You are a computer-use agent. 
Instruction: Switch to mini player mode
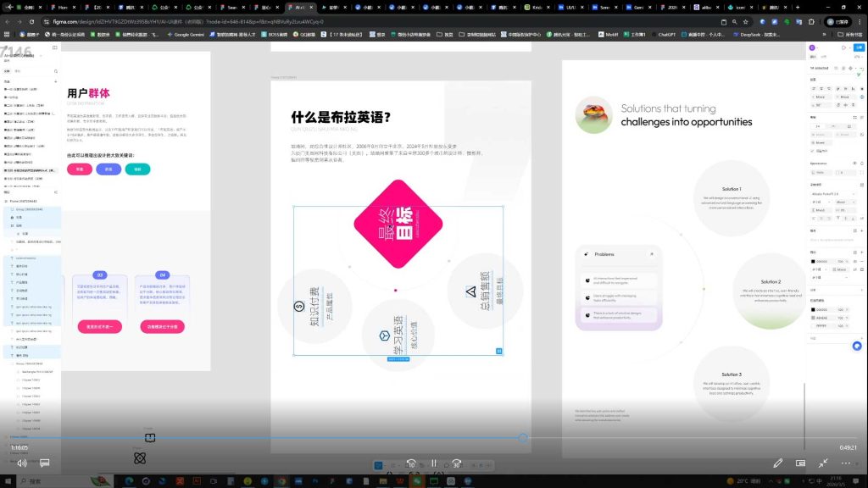click(800, 463)
